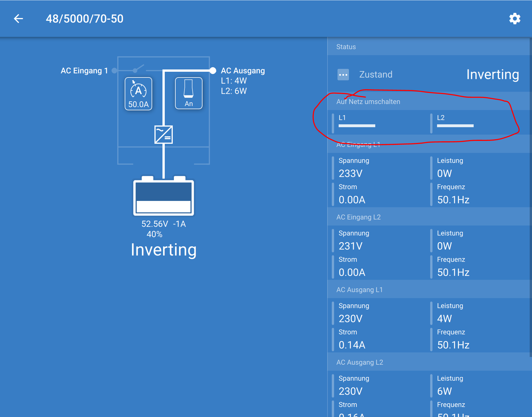Image resolution: width=532 pixels, height=417 pixels.
Task: Click the 231V voltage under AC Eingang L2
Action: click(351, 246)
